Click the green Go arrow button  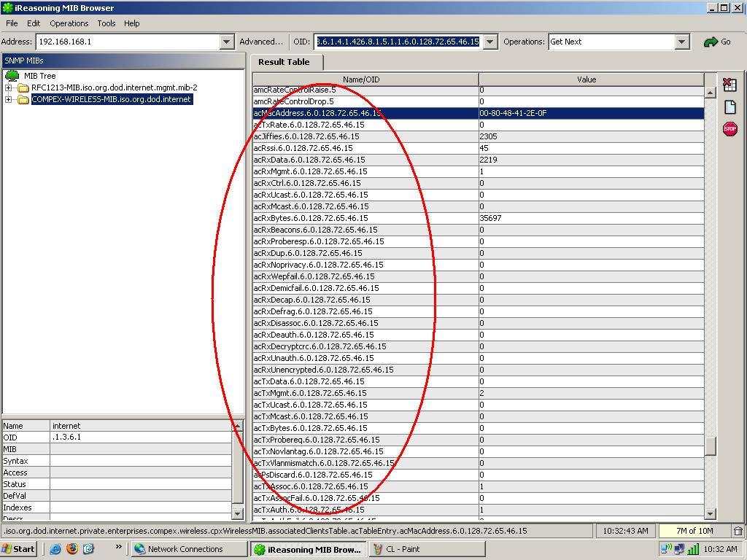tap(717, 42)
